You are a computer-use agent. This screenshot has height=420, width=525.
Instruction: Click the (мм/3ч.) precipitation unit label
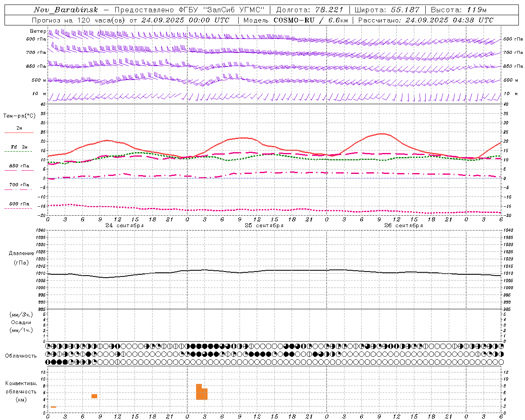pyautogui.click(x=21, y=315)
